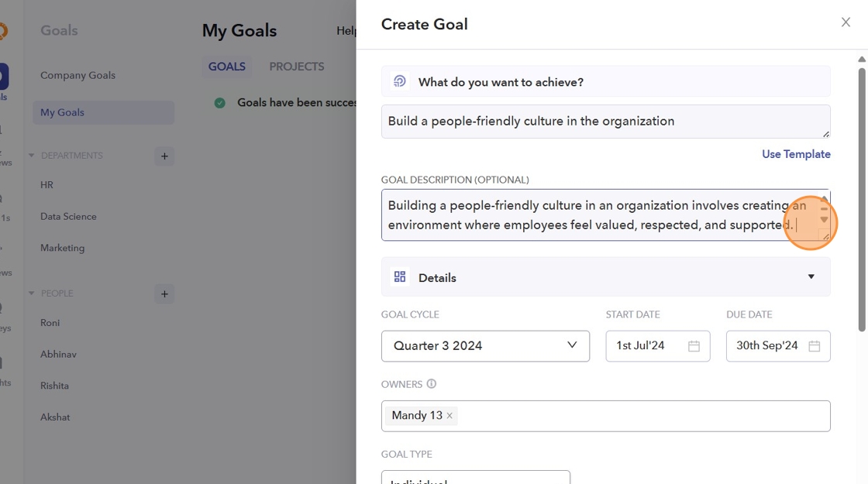The height and width of the screenshot is (484, 868).
Task: Open Company Goals in the sidebar
Action: click(77, 75)
